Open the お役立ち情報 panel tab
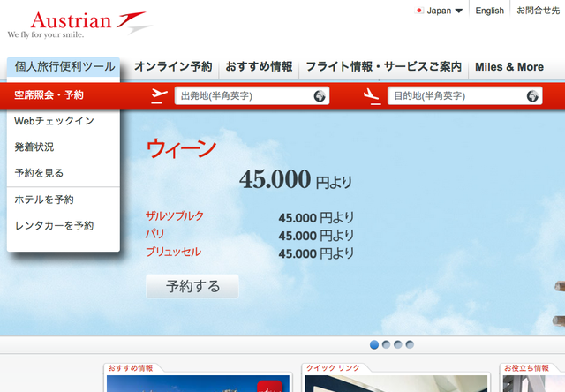 [x=526, y=368]
